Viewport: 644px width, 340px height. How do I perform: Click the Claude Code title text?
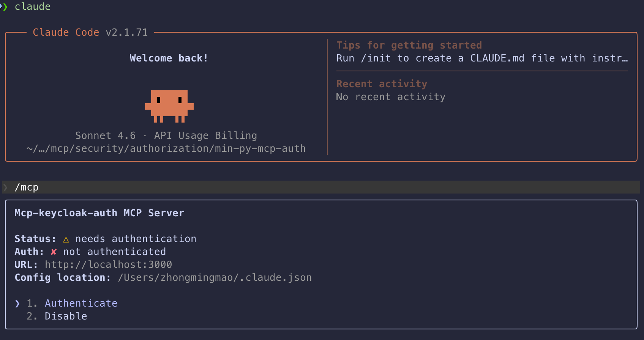point(66,33)
